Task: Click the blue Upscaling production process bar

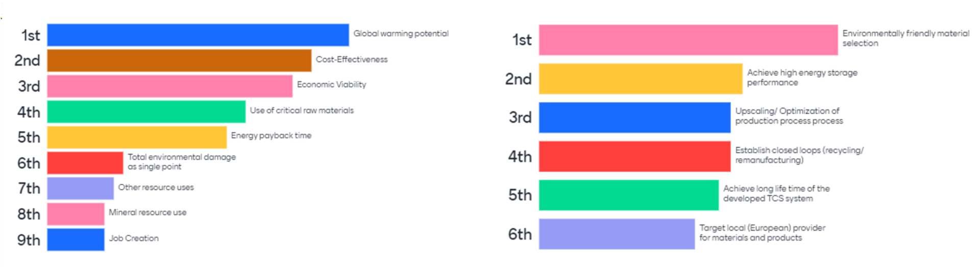Action: 634,117
